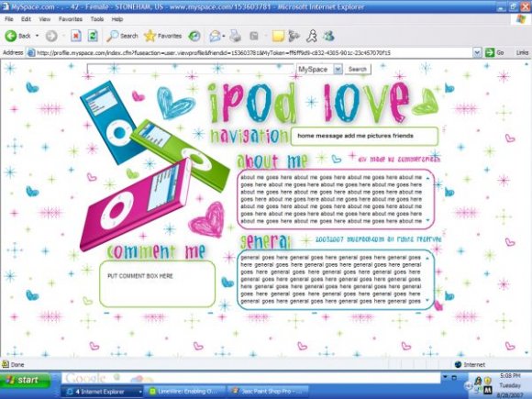Expand the Address bar URL dropdown

pyautogui.click(x=477, y=52)
